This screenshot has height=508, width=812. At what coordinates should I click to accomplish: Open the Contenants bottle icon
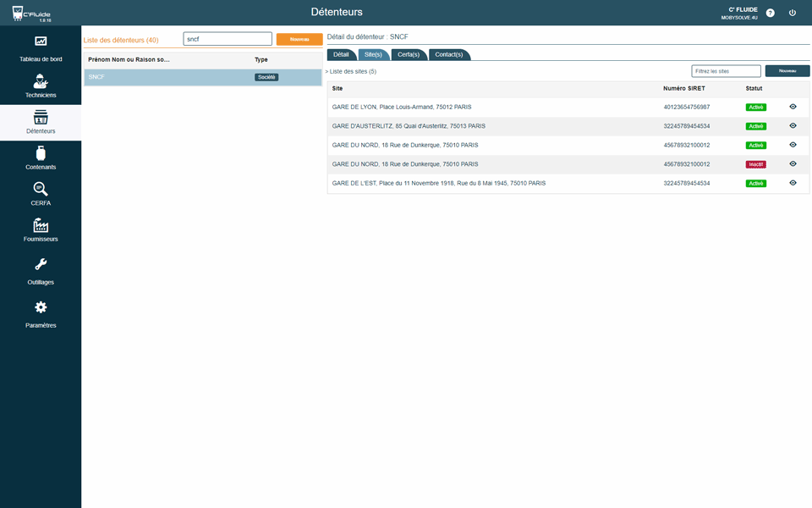[41, 153]
